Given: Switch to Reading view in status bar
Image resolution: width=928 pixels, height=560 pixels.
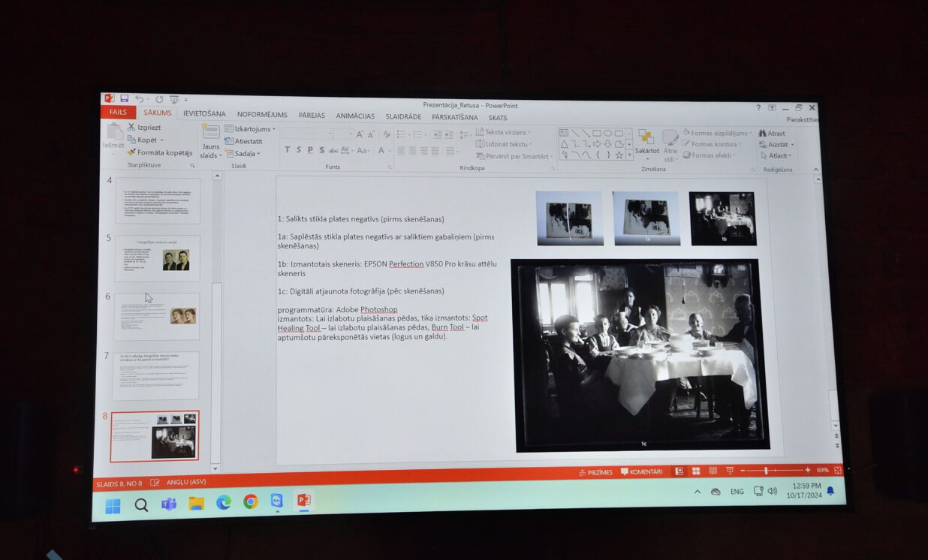Looking at the screenshot, I should click(713, 471).
